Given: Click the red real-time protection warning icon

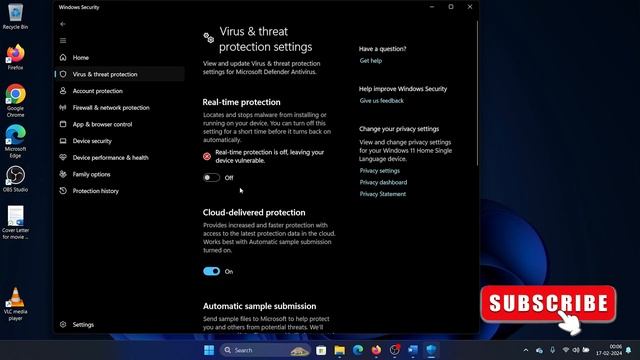Looking at the screenshot, I should tap(207, 156).
